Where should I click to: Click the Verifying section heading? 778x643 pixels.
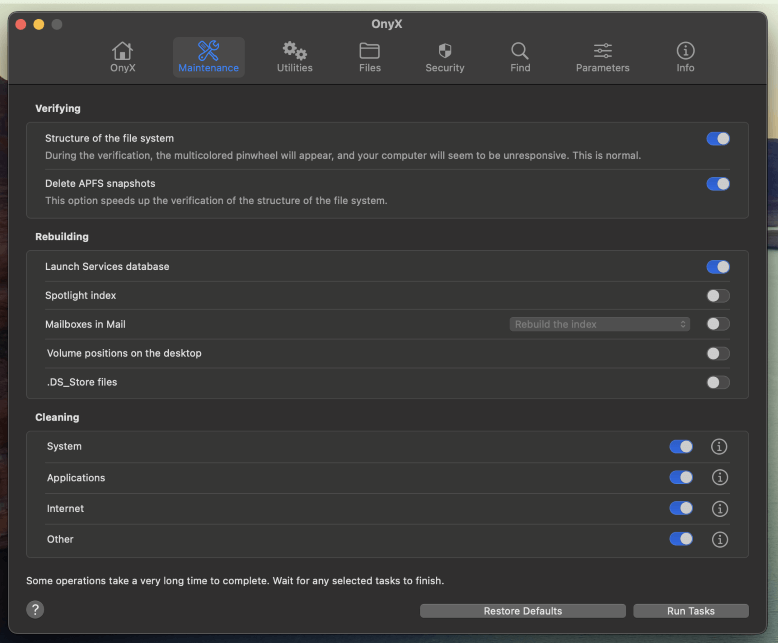[58, 108]
